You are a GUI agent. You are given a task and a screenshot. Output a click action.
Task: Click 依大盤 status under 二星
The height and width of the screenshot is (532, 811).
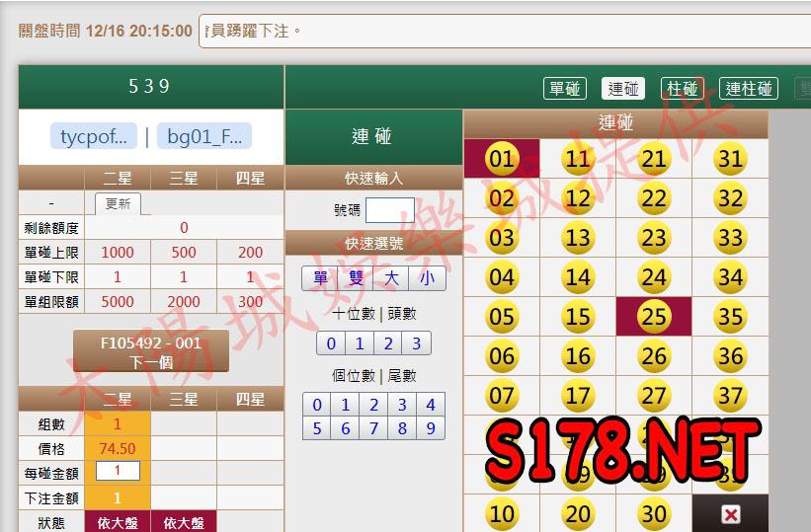point(118,522)
